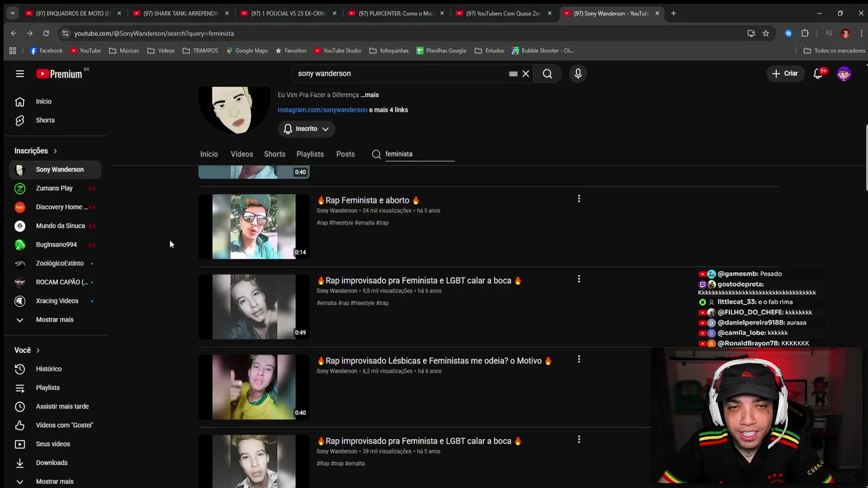Image resolution: width=868 pixels, height=488 pixels.
Task: Bookmark this page with star icon
Action: pyautogui.click(x=766, y=33)
